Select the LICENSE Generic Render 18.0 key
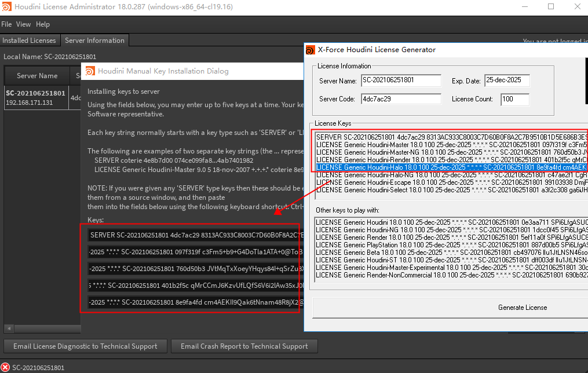588x373 pixels. (451, 237)
